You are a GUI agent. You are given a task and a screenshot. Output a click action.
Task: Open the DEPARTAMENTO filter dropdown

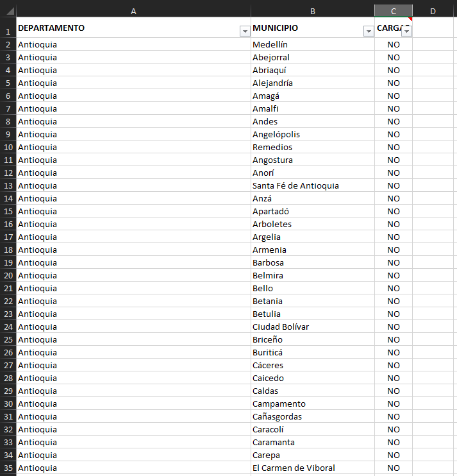point(244,31)
